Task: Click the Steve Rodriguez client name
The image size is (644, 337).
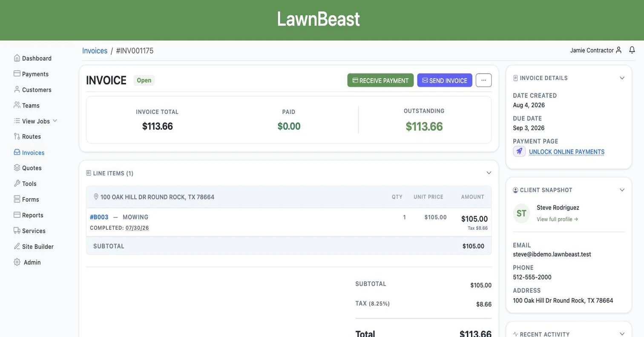Action: click(x=558, y=208)
